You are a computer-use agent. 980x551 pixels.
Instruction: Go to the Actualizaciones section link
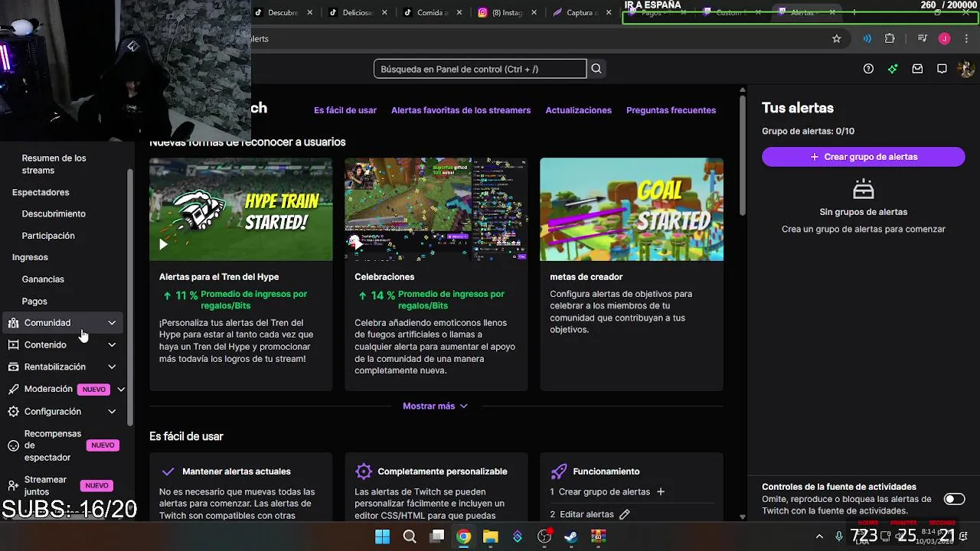(578, 110)
